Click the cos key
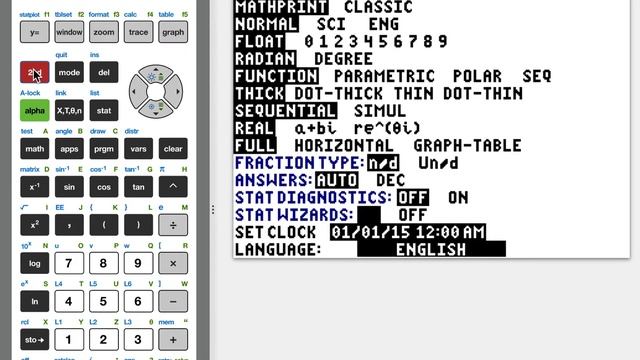 click(104, 187)
